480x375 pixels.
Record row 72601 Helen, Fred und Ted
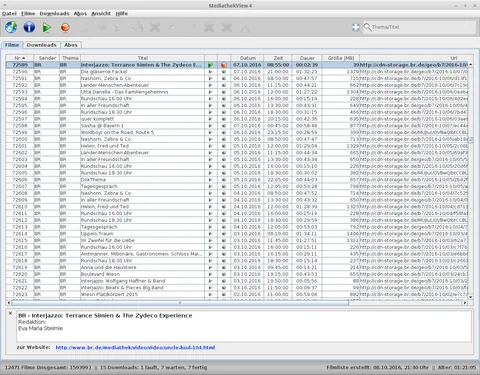coord(224,146)
